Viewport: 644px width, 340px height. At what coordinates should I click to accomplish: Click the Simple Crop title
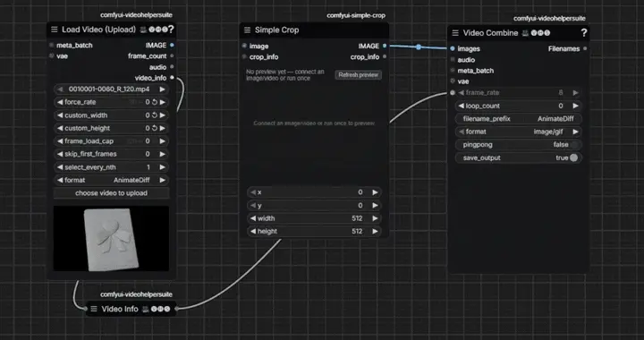pyautogui.click(x=276, y=30)
